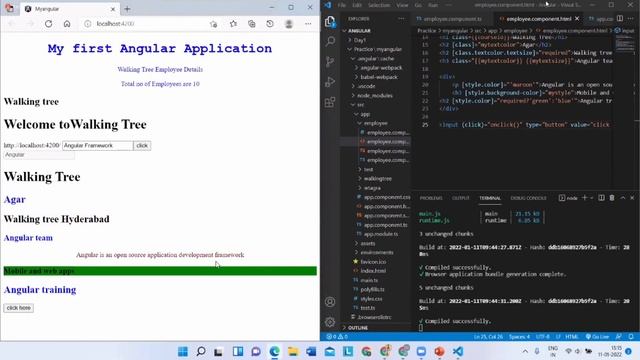Open the Selection menu in VS Code
Viewport: 640px width, 360px height.
tap(379, 5)
